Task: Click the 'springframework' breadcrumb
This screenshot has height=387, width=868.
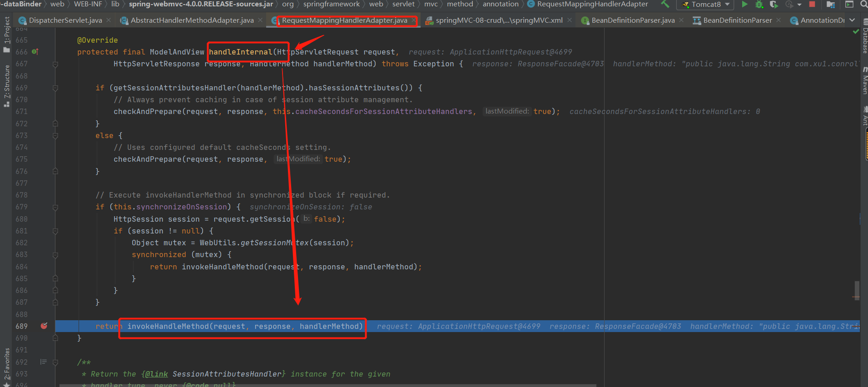Action: click(332, 4)
